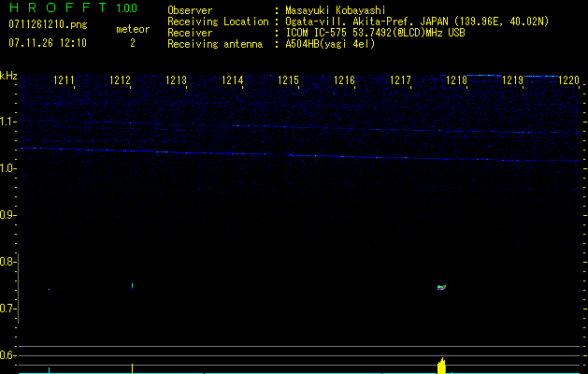The width and height of the screenshot is (588, 374).
Task: Click the 1212 time marker
Action: [x=120, y=80]
